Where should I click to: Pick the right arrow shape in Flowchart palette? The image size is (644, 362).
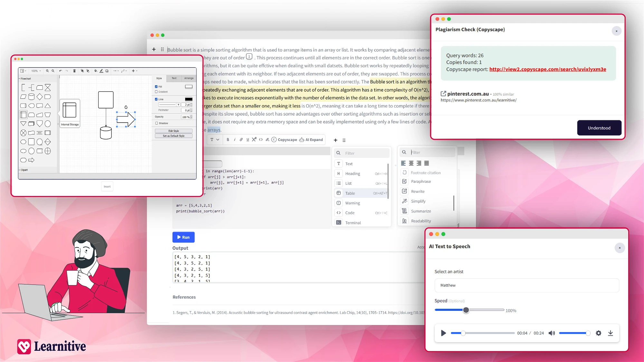click(32, 160)
